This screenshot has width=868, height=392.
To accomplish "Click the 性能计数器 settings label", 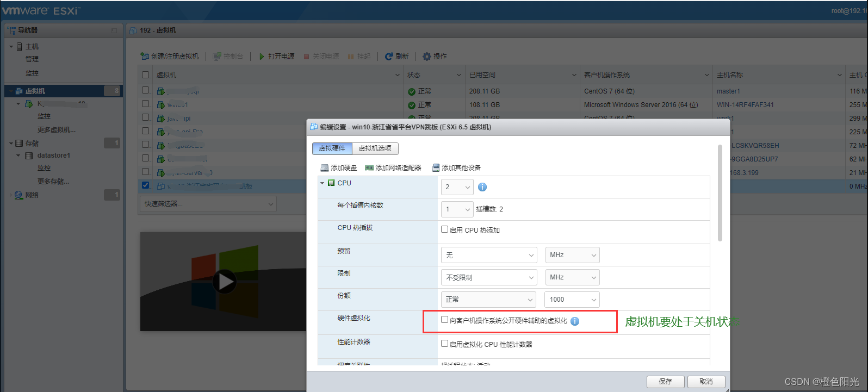I will pyautogui.click(x=354, y=342).
